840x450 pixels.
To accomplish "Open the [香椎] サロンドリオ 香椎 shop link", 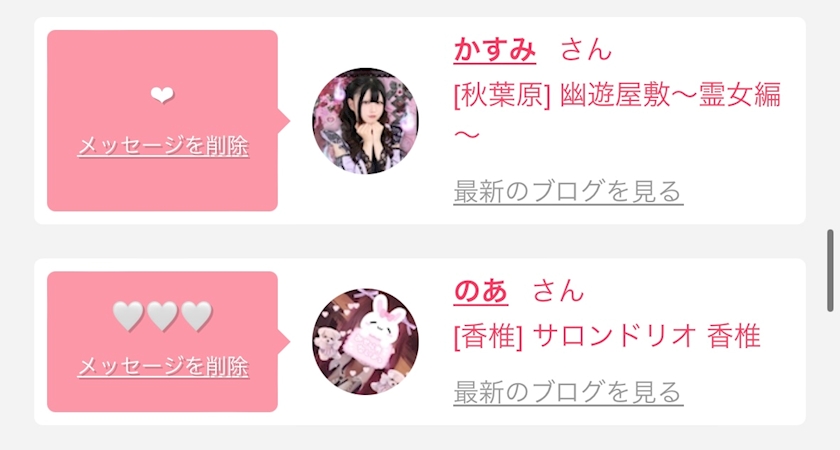I will (607, 337).
